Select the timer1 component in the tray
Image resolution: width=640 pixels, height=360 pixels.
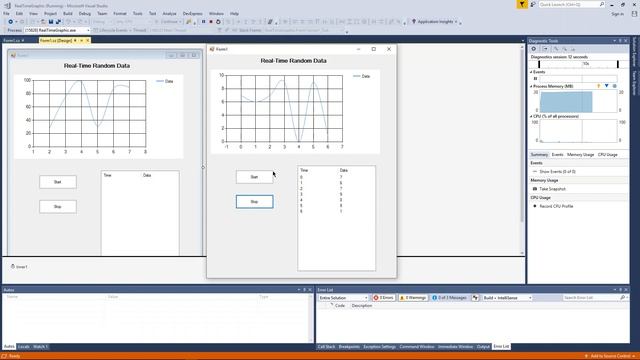pos(19,267)
